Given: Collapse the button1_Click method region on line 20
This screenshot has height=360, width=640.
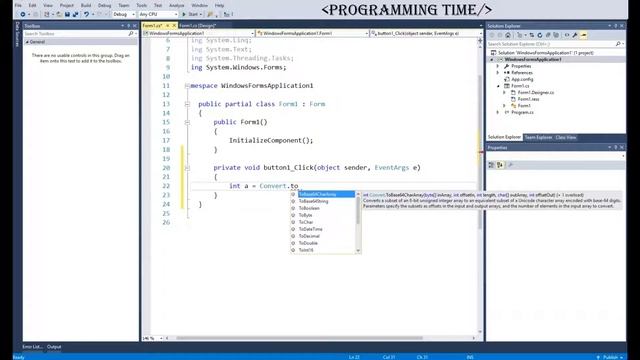Looking at the screenshot, I should [x=187, y=168].
